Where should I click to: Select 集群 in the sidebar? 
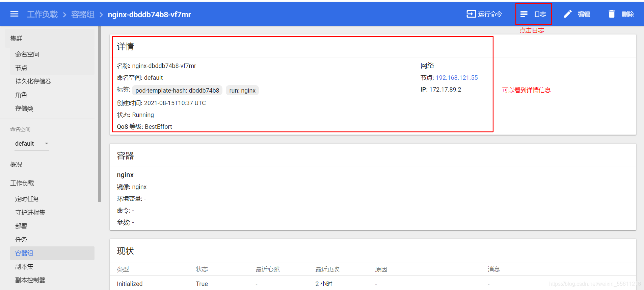(16, 39)
